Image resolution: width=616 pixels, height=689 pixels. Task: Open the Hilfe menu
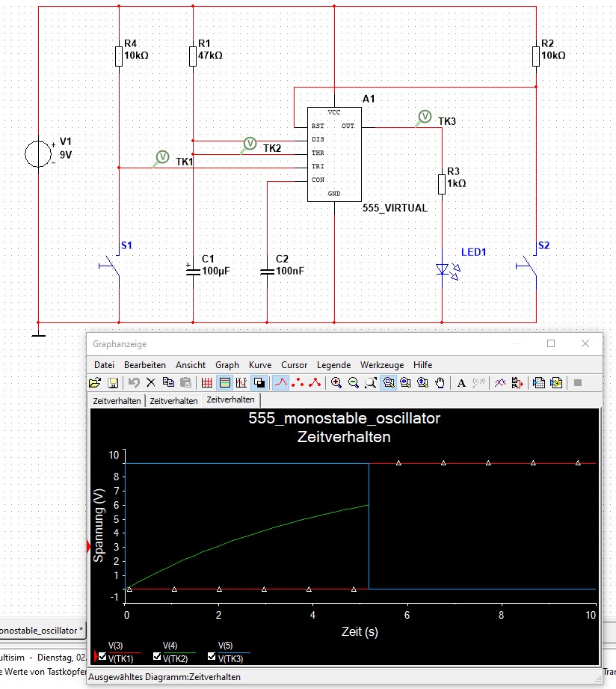point(423,365)
